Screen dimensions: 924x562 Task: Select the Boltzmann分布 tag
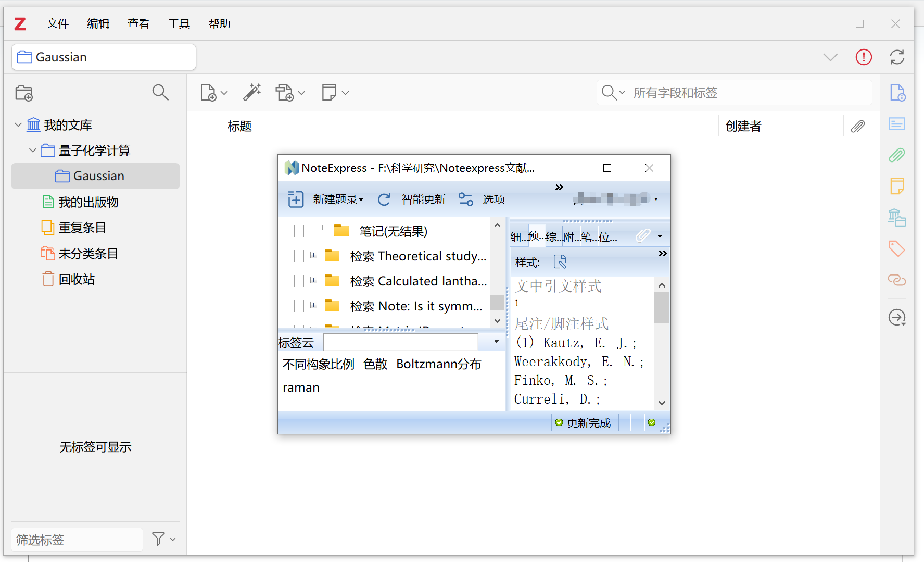[x=439, y=364]
